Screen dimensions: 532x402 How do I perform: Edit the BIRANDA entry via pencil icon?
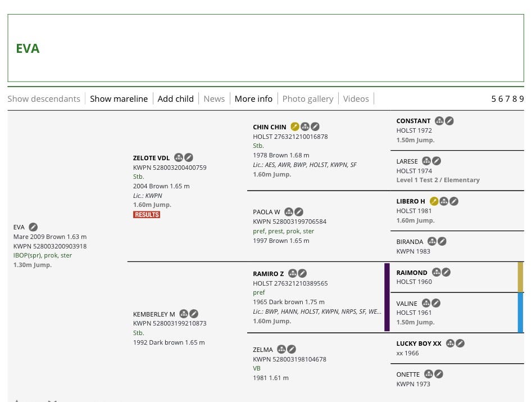442,242
